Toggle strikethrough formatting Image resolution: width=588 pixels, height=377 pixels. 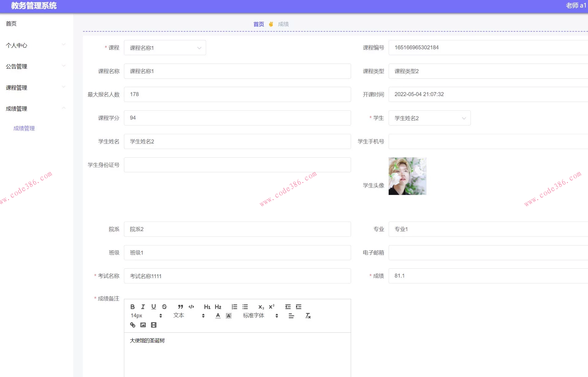(164, 307)
